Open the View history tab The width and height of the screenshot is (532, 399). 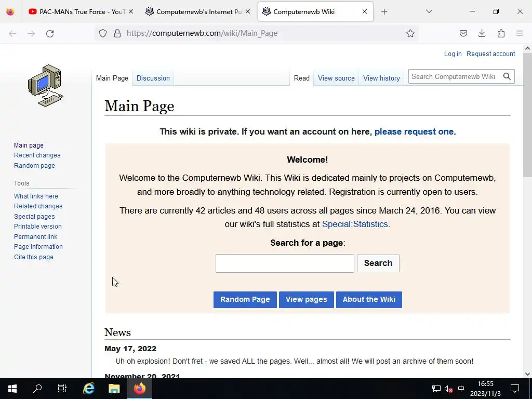[381, 78]
